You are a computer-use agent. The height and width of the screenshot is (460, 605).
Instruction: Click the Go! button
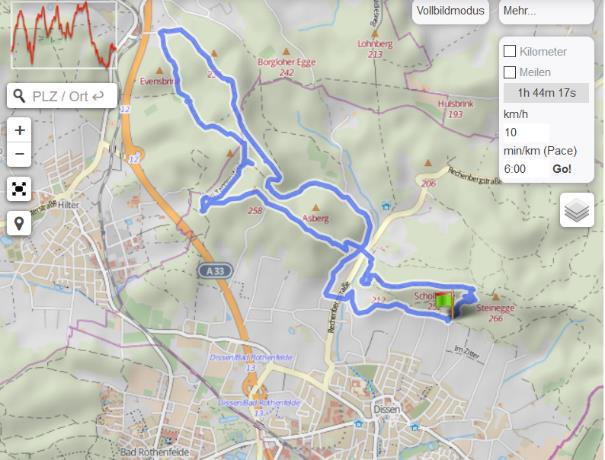click(562, 169)
